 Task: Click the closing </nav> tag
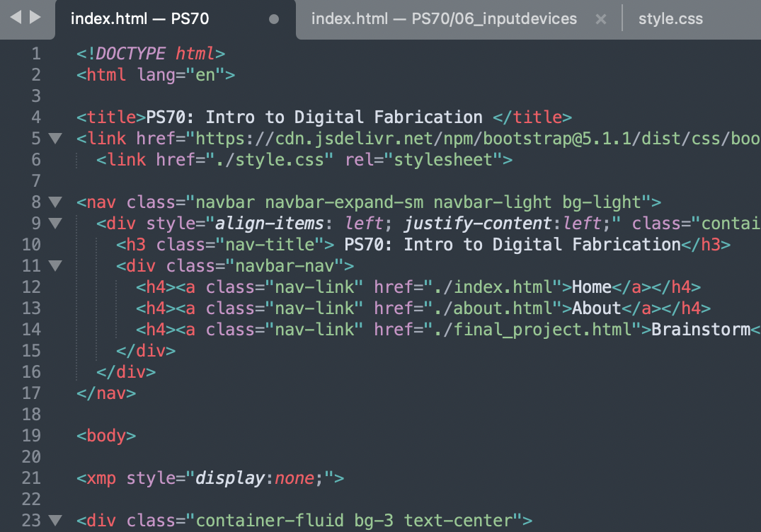[x=105, y=393]
